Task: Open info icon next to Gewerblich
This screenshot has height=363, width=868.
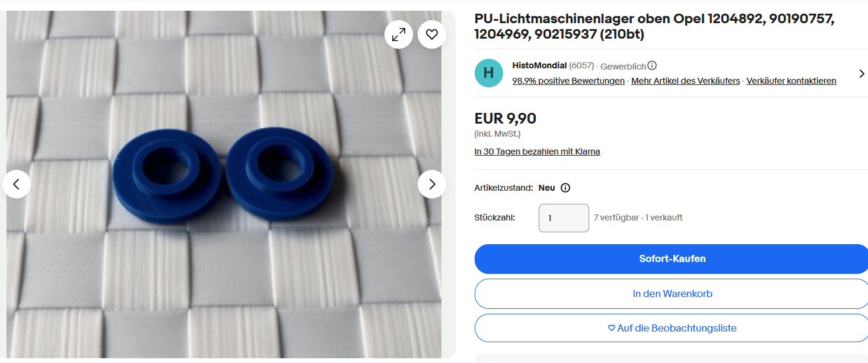Action: 652,66
